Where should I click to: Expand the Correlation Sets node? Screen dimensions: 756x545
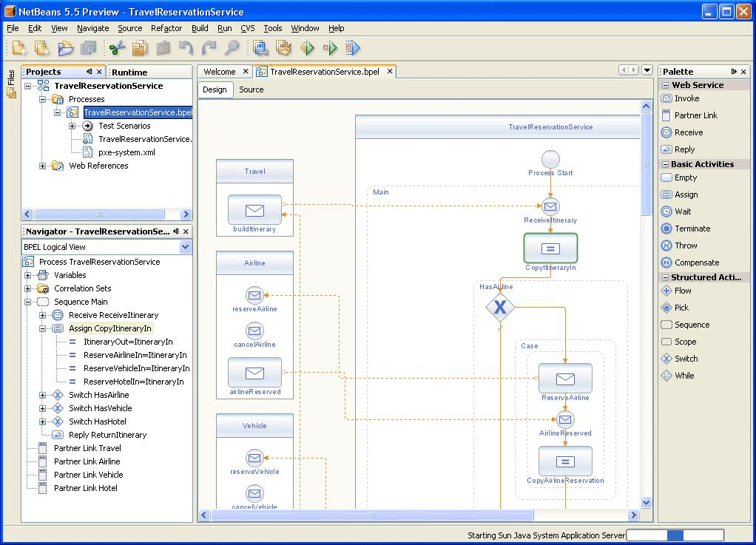tap(27, 288)
